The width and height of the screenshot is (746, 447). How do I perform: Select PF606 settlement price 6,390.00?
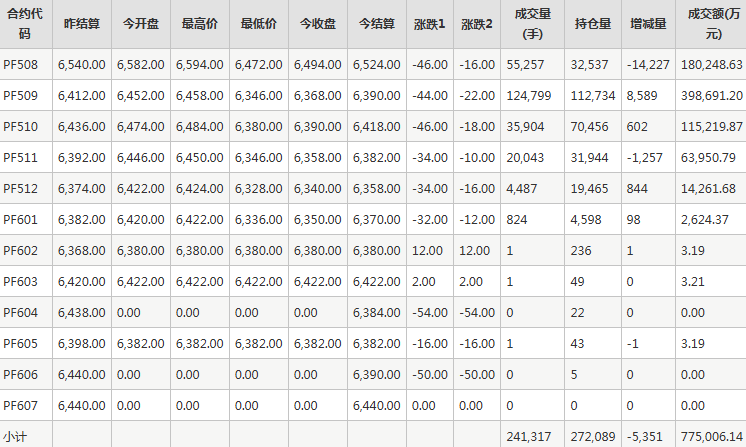coord(377,375)
